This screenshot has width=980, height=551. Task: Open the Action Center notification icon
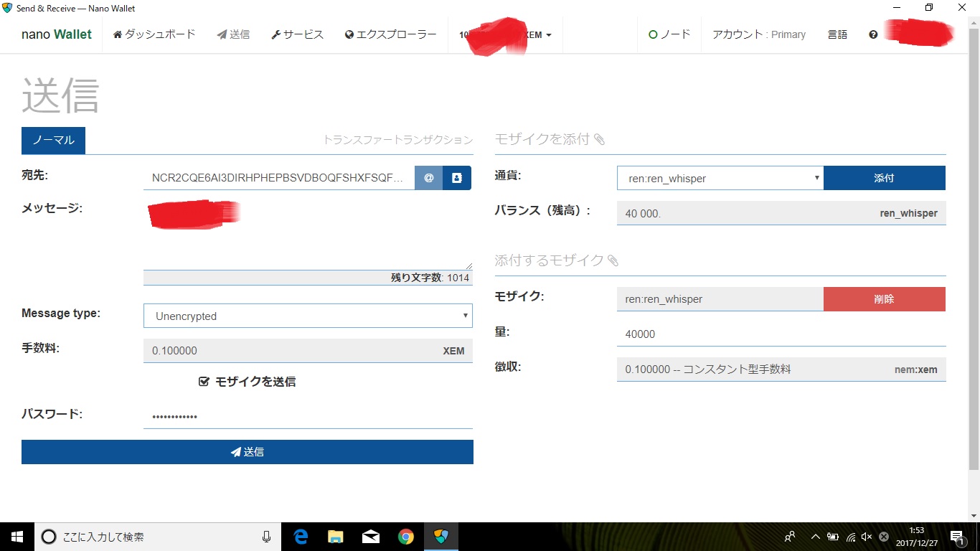tap(958, 537)
